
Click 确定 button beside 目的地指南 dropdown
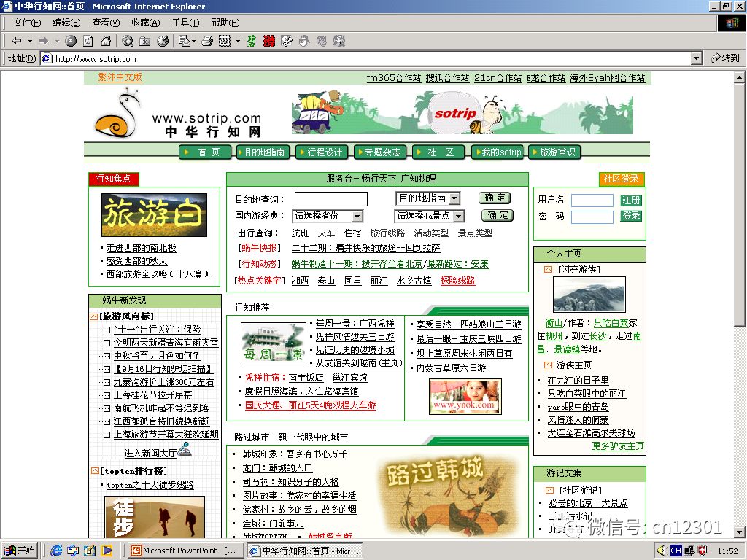(x=495, y=198)
